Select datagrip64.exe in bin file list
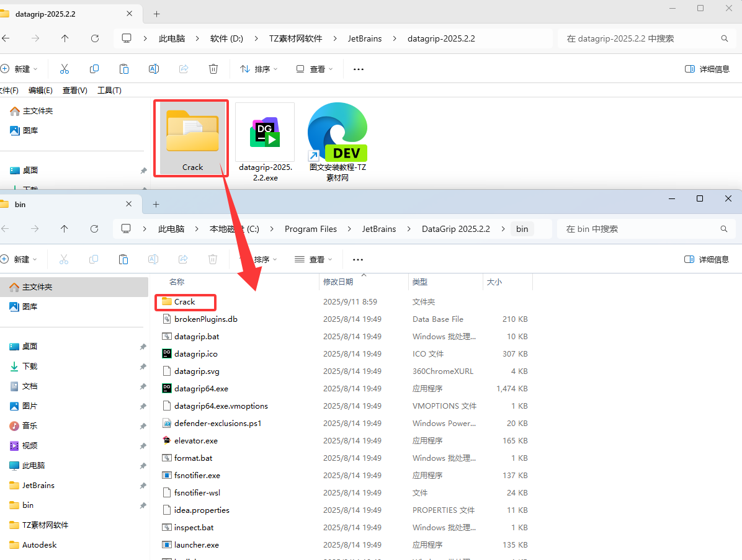 pyautogui.click(x=201, y=389)
